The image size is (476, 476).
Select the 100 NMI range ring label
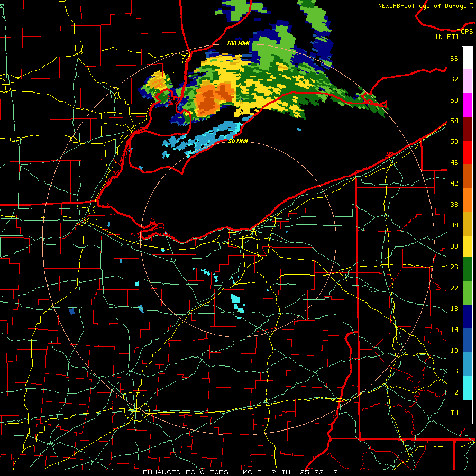pyautogui.click(x=238, y=44)
